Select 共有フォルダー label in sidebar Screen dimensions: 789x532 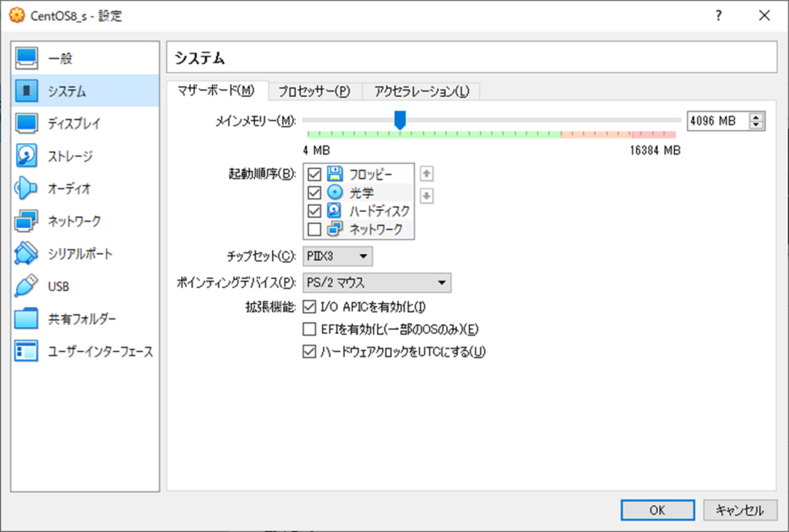click(82, 319)
